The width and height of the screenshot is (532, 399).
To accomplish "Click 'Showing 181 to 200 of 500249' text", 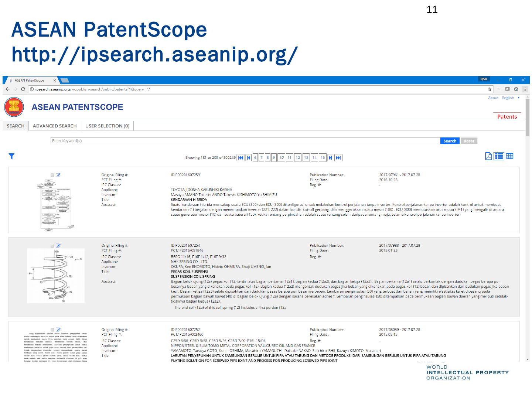I will (210, 158).
